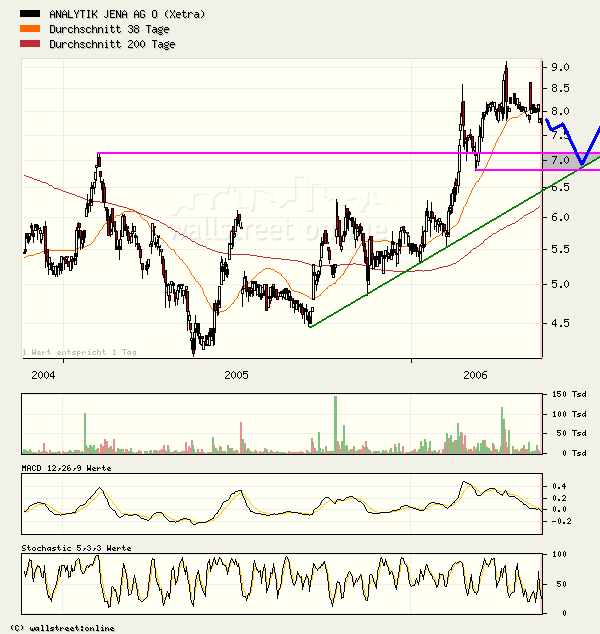Viewport: 600px width, 634px height.
Task: Click the 'Stochastic 5,3,3 Werte' panel title
Action: tap(76, 548)
